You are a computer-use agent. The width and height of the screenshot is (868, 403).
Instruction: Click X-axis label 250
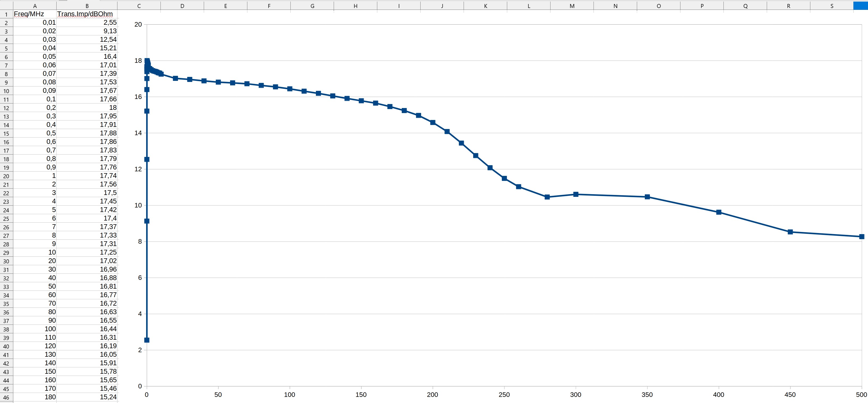[504, 394]
